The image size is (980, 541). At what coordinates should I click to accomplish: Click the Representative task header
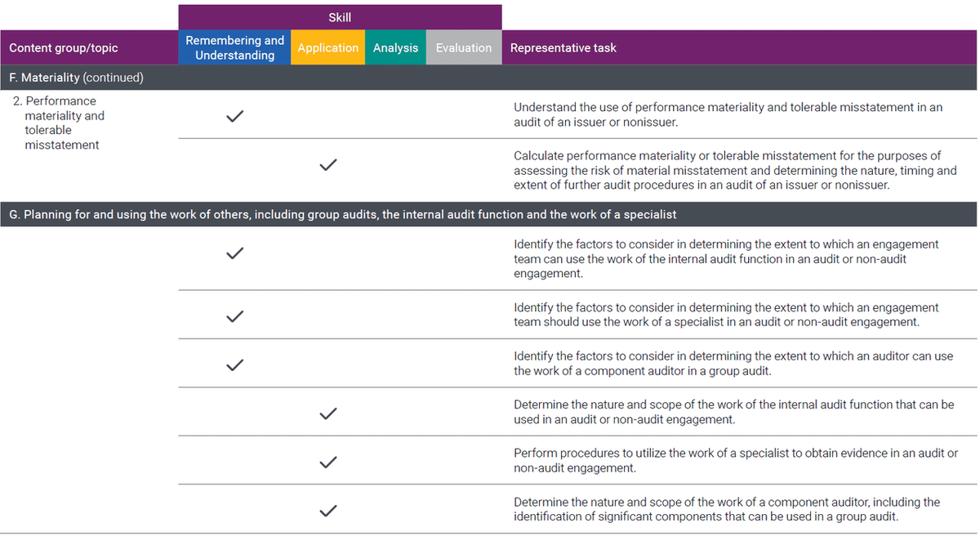coord(563,47)
